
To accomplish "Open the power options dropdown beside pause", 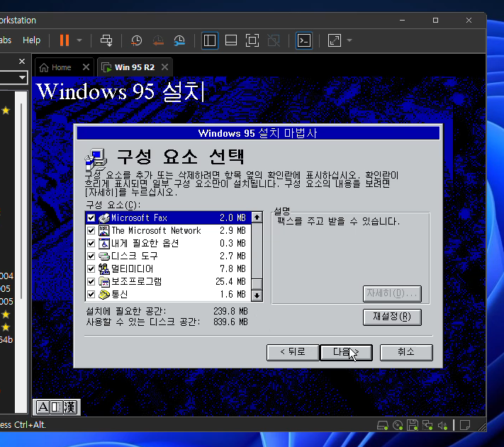I will pyautogui.click(x=79, y=40).
